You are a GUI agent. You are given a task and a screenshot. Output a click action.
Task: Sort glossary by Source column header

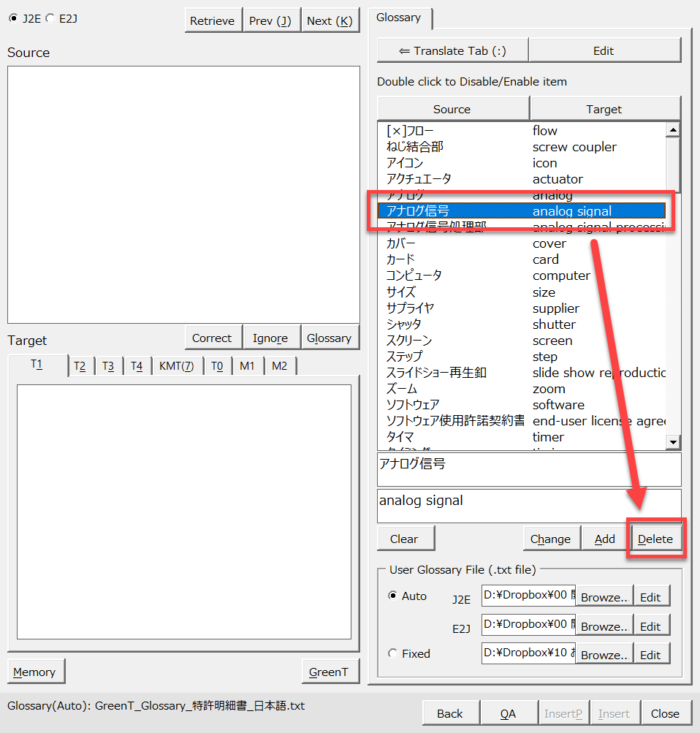tap(452, 109)
